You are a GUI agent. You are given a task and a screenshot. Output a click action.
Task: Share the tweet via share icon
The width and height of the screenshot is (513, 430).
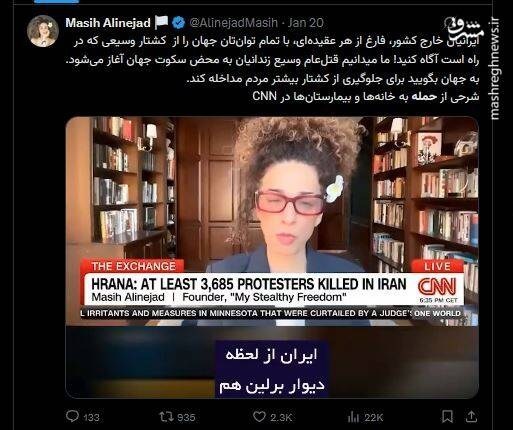click(471, 416)
